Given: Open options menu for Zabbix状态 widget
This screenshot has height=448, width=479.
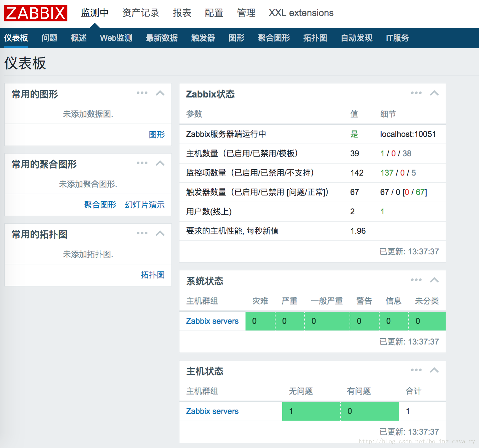Looking at the screenshot, I should point(416,93).
